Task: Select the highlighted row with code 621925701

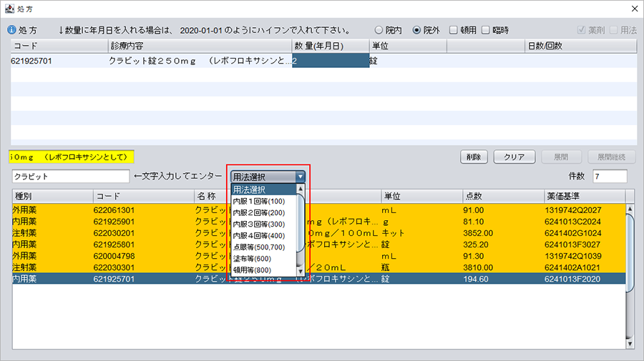Action: [318, 279]
